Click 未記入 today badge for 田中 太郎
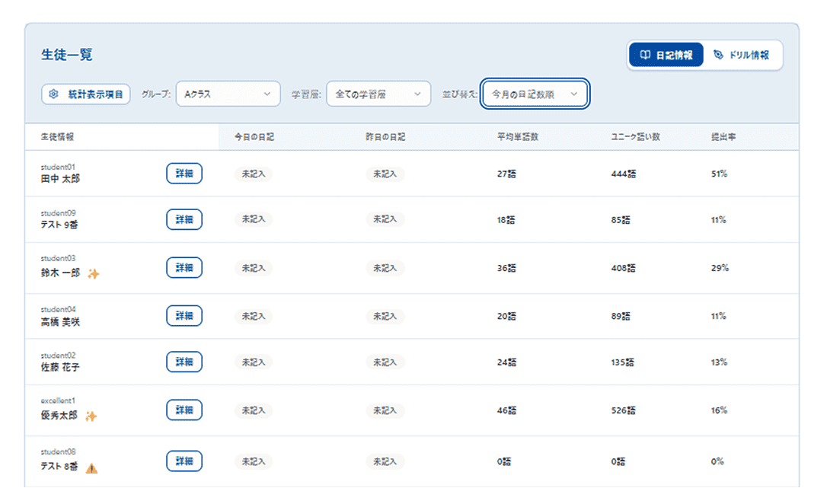 point(253,174)
